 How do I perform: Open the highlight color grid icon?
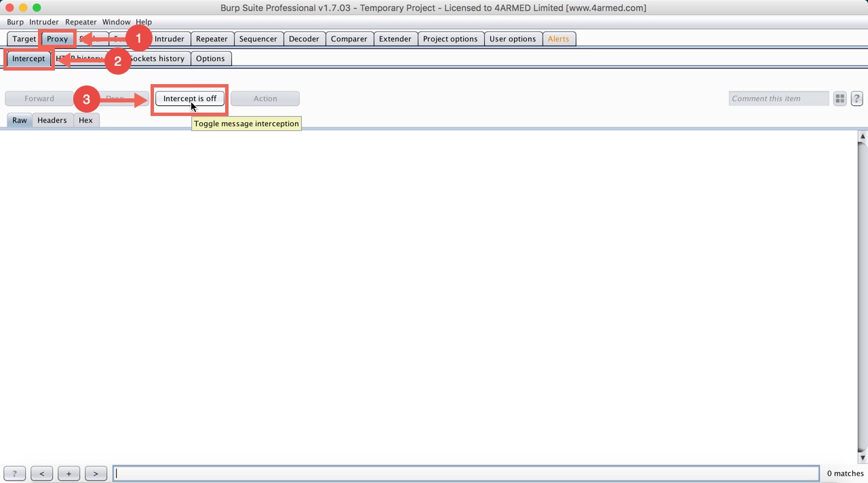(840, 98)
